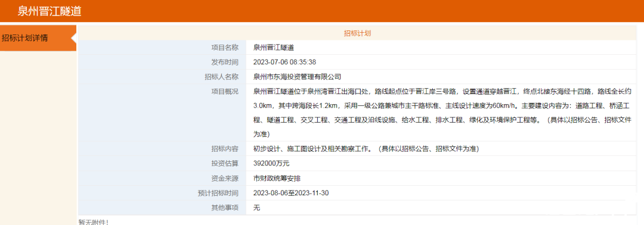Select the 招标计划 table header
644x225 pixels.
click(357, 33)
